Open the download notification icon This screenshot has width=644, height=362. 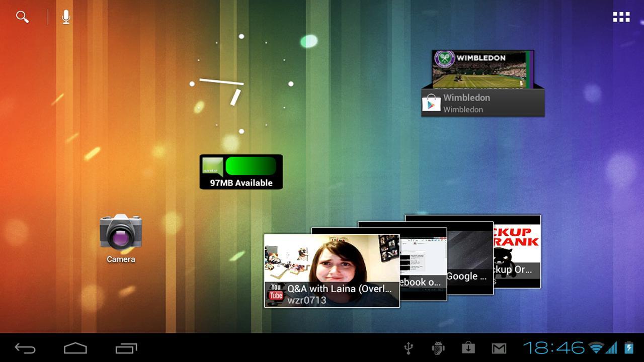point(468,348)
